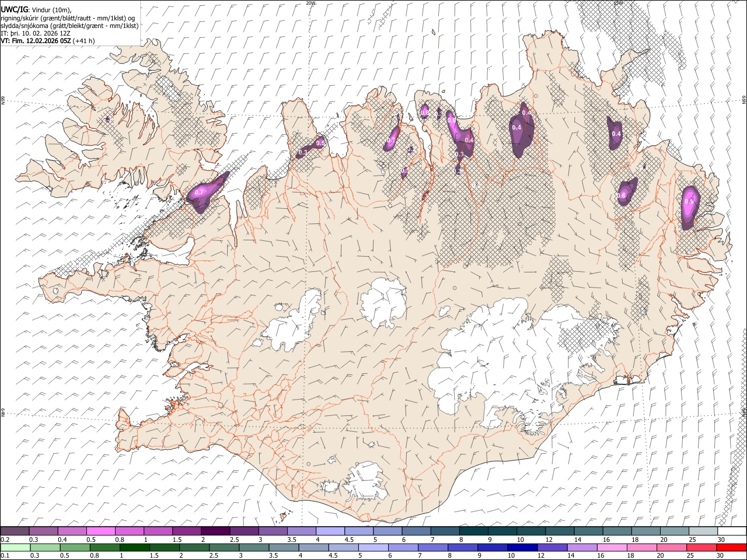Click the "IT: þri. 10. 02. 2026 12Z" line
Viewport: 747px width, 560px height.
36,33
